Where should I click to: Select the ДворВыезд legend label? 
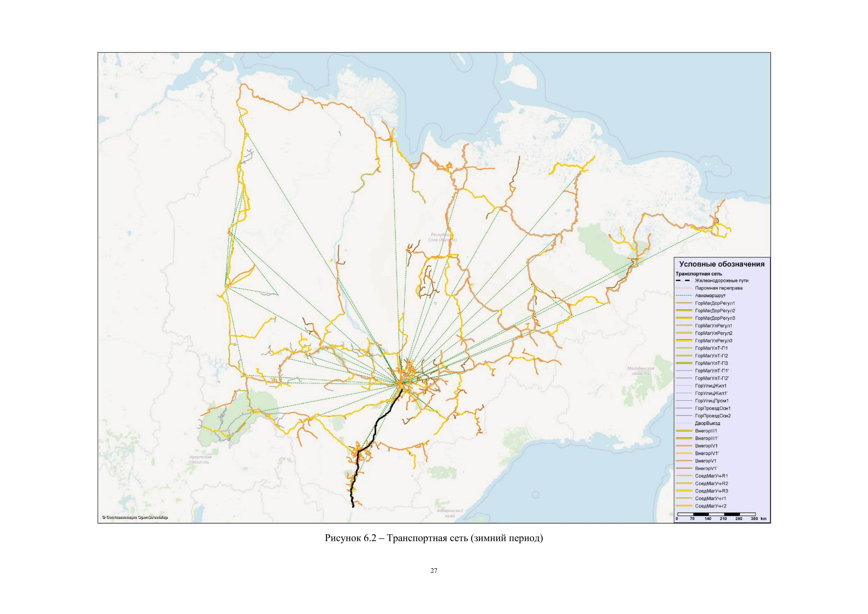click(x=707, y=423)
